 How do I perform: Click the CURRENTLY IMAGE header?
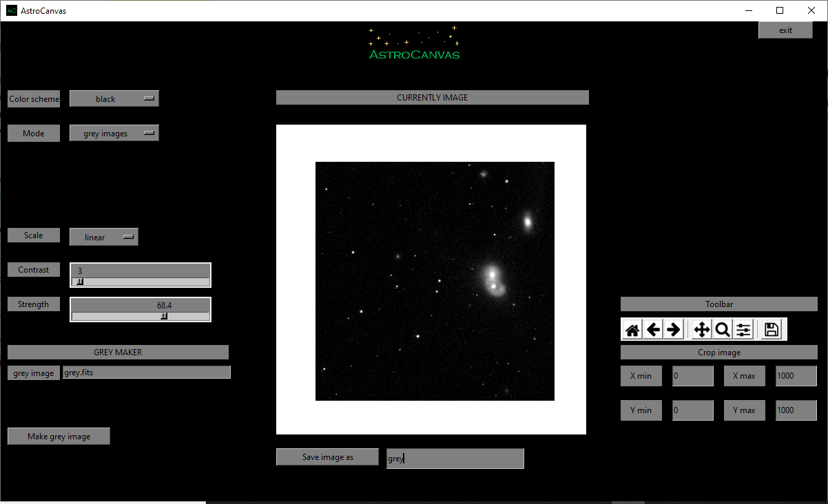(x=433, y=97)
